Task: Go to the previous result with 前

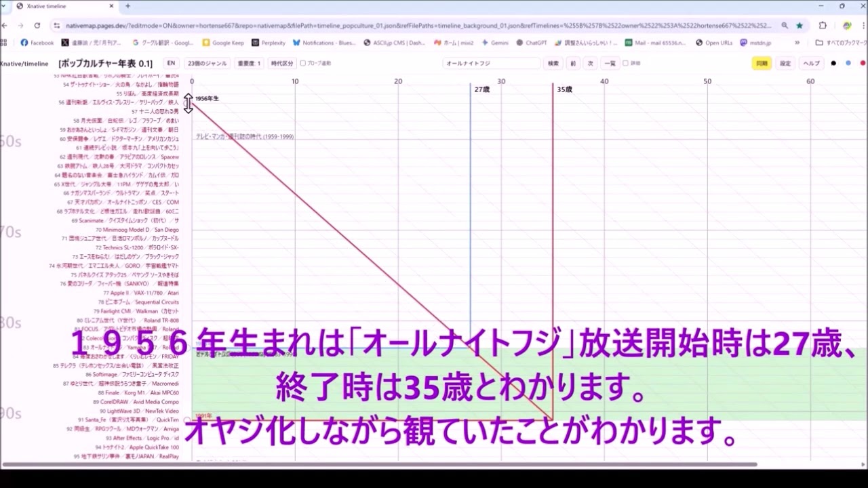Action: click(573, 63)
